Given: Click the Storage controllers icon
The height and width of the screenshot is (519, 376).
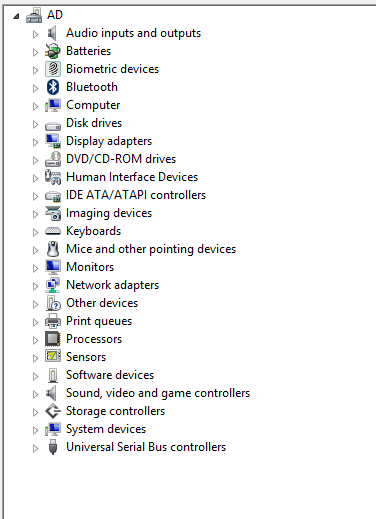Looking at the screenshot, I should pos(53,411).
